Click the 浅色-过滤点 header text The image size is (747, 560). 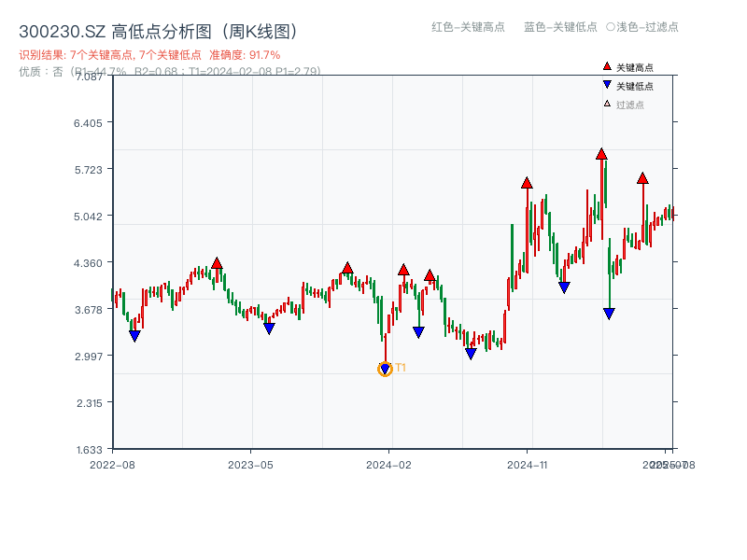pyautogui.click(x=642, y=27)
